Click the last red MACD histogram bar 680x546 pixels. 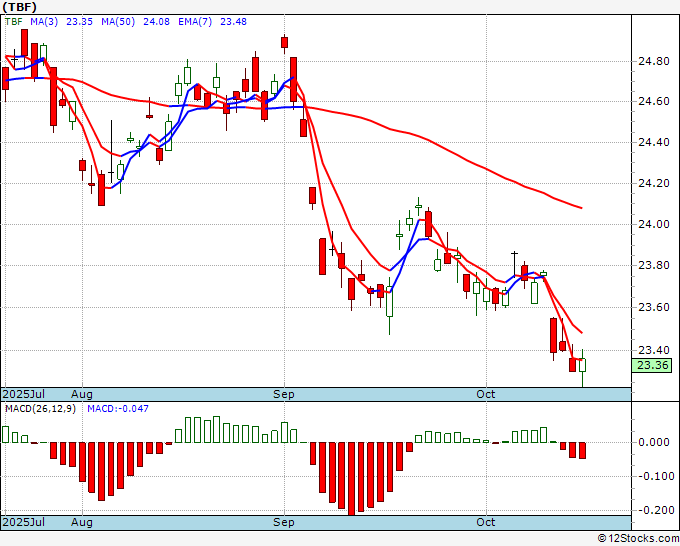[582, 451]
